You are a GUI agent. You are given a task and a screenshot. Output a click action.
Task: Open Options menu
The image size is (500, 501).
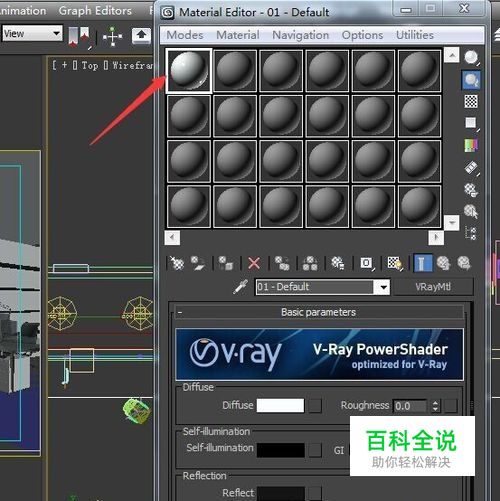point(362,35)
